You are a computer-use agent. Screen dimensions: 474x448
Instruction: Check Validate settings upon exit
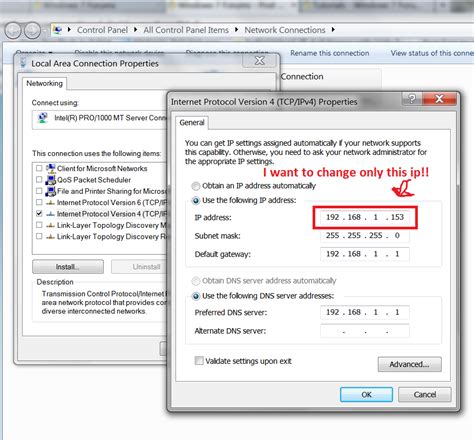pyautogui.click(x=199, y=361)
